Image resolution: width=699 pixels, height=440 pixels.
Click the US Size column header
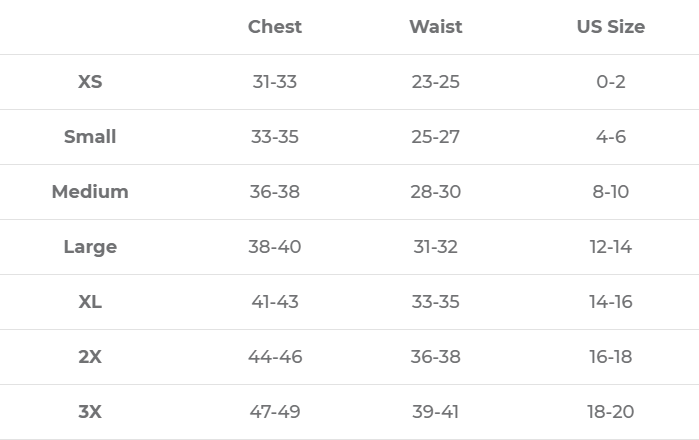click(x=610, y=27)
